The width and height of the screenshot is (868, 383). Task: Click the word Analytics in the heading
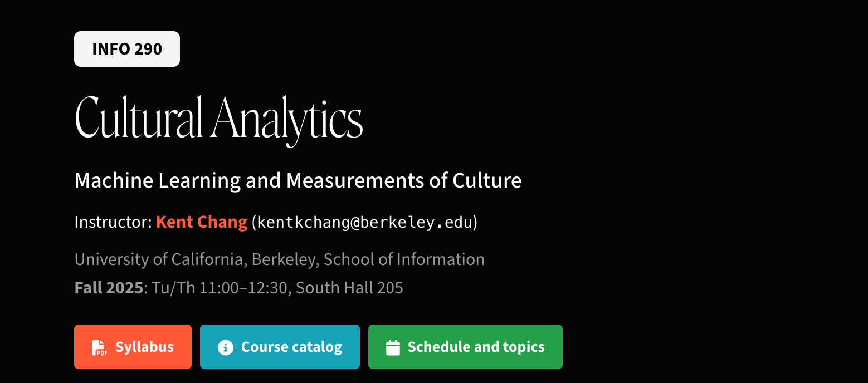coord(287,118)
